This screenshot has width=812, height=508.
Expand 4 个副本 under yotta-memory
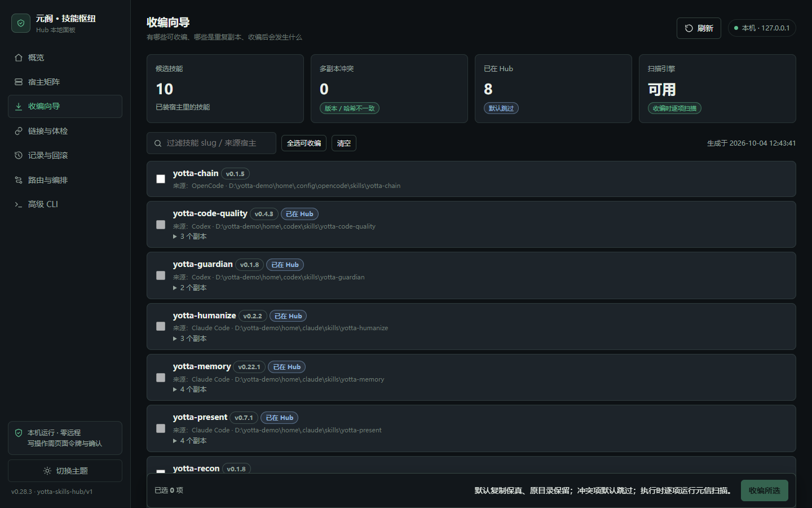coord(190,389)
